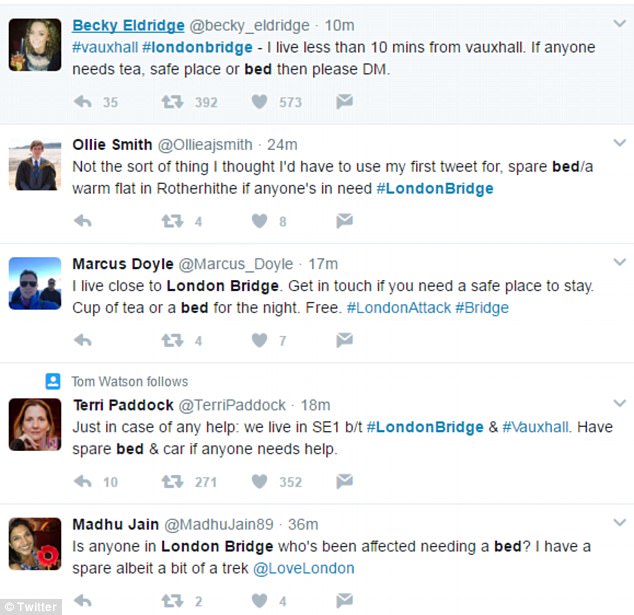Retweet Becky Eldridge's vauxhall tweet
The image size is (634, 615).
coord(173,102)
